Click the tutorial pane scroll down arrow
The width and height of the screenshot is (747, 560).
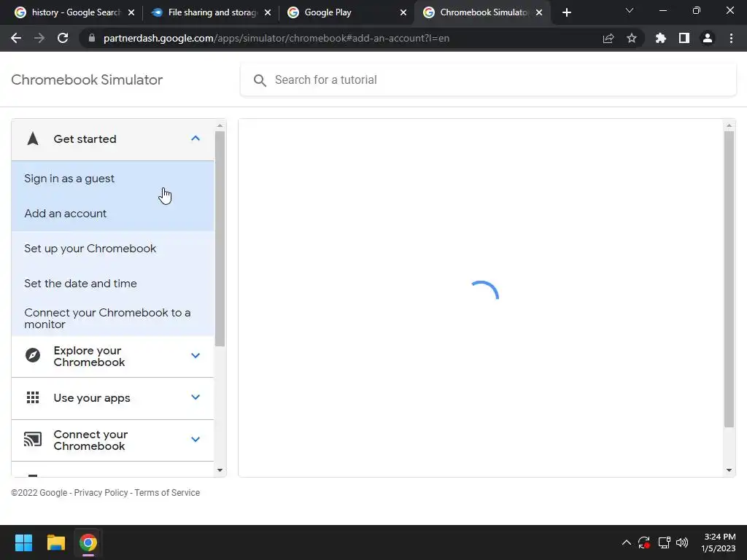pyautogui.click(x=729, y=470)
